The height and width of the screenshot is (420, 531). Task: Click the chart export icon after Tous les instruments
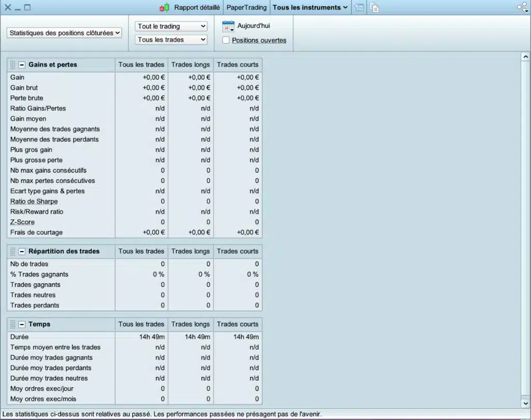pyautogui.click(x=359, y=7)
